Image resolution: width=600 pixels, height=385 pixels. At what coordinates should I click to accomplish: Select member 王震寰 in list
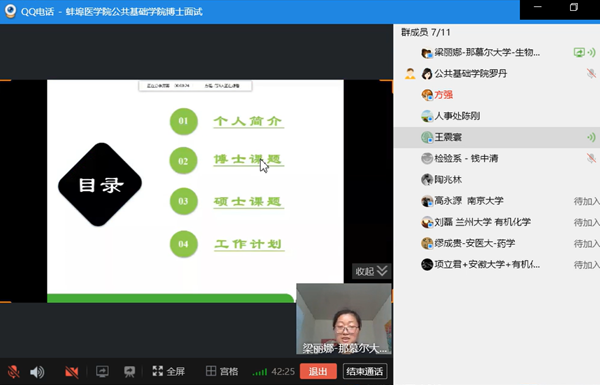pyautogui.click(x=497, y=137)
